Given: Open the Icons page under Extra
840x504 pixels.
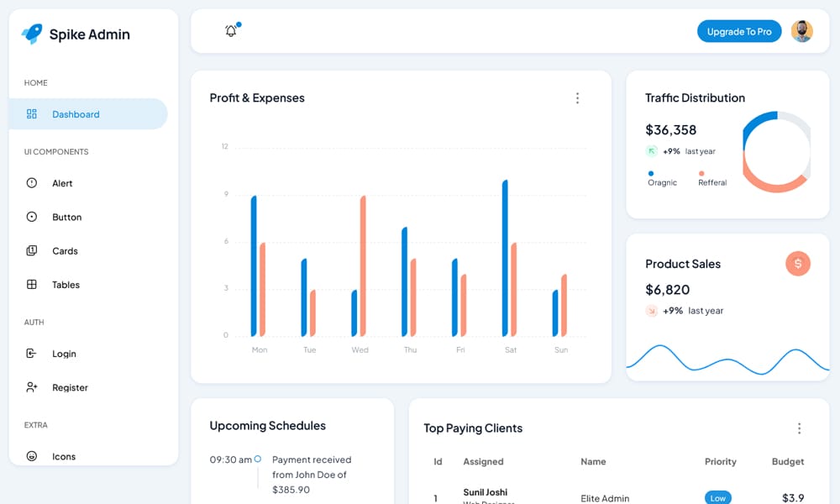Looking at the screenshot, I should (x=64, y=456).
